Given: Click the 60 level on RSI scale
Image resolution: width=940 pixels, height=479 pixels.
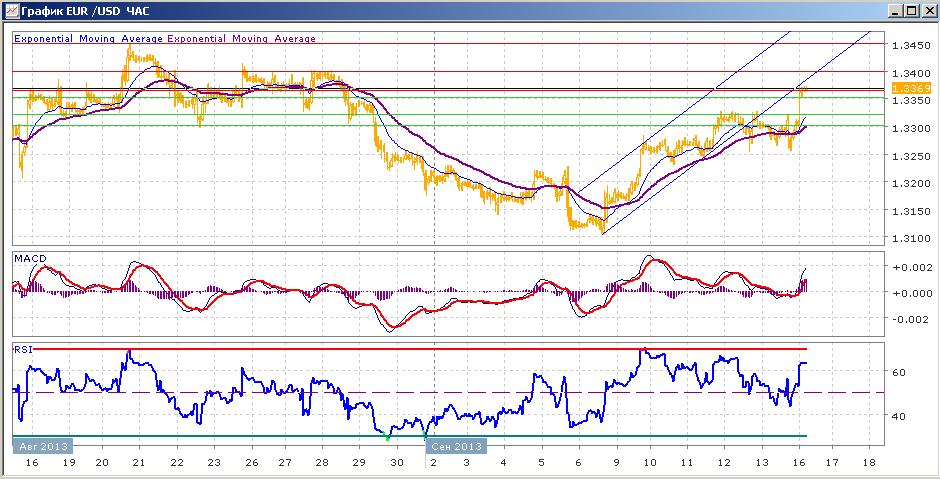Looking at the screenshot, I should click(x=899, y=372).
